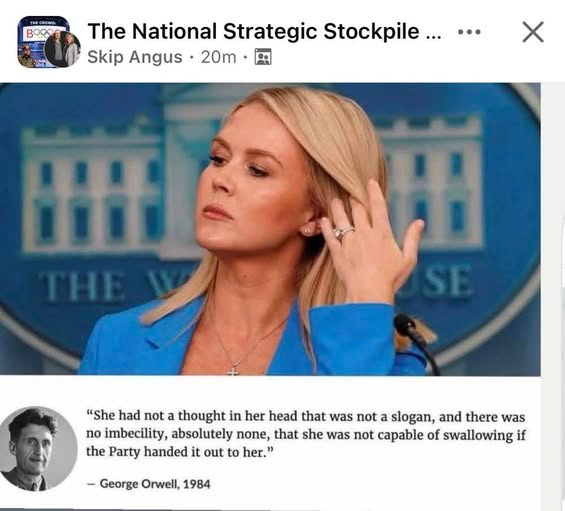565x511 pixels.
Task: Click the word THE on backdrop sign
Action: tap(82, 286)
